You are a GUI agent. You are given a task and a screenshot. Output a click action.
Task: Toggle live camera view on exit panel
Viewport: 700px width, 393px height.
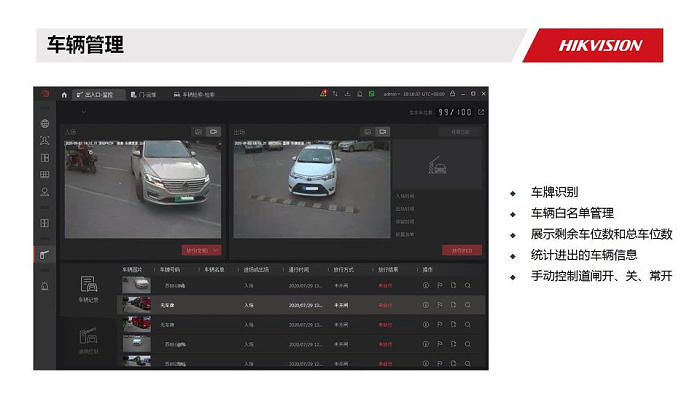[383, 132]
